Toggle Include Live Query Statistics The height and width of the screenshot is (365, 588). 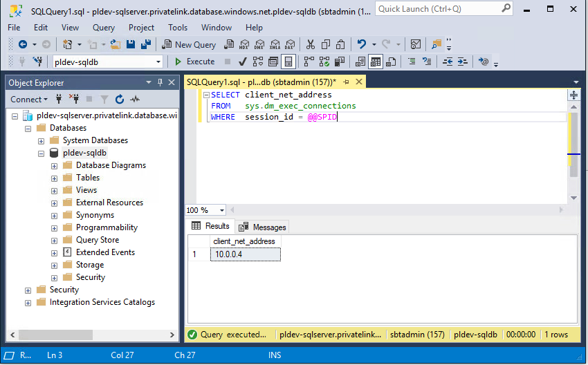324,62
